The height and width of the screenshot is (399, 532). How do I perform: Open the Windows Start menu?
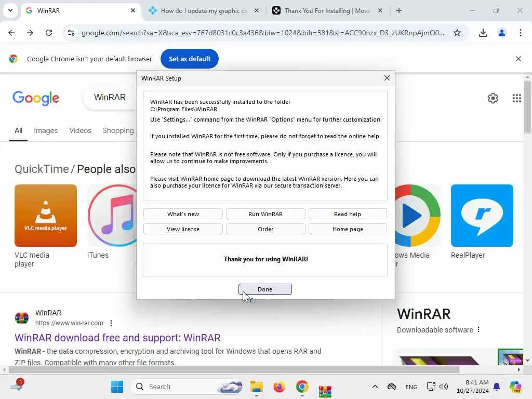(x=117, y=387)
